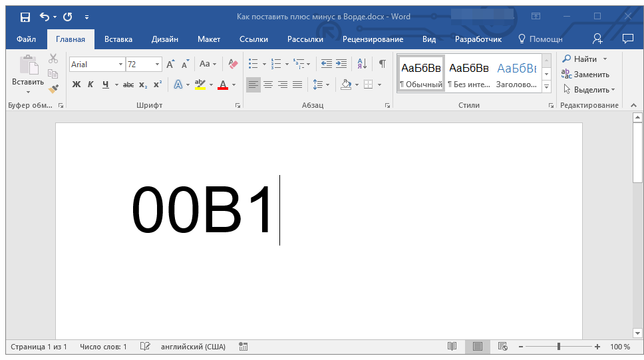This screenshot has width=644, height=360.
Task: Open the font name dropdown showing Arial
Action: (120, 65)
